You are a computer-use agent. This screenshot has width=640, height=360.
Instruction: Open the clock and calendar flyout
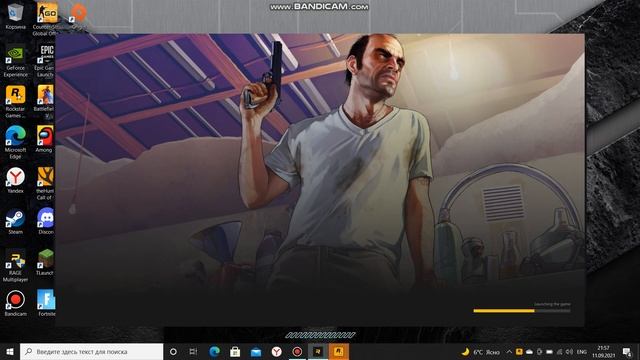point(603,352)
